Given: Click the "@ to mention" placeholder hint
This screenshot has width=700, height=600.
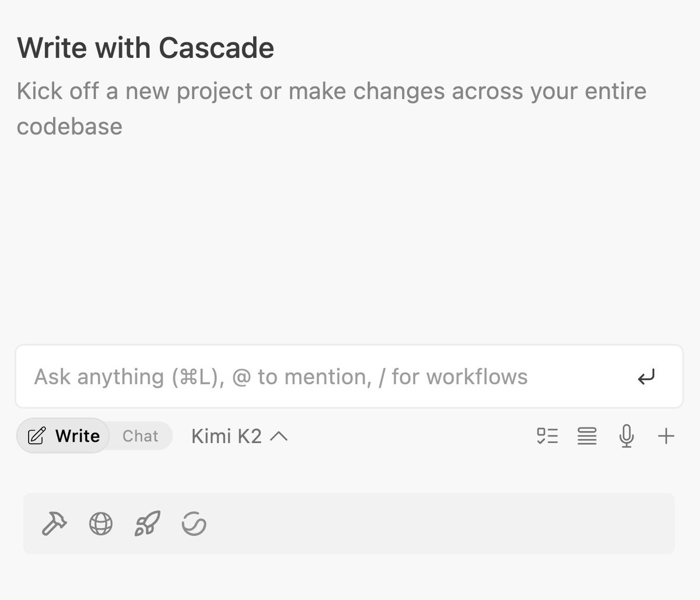Looking at the screenshot, I should [x=302, y=377].
